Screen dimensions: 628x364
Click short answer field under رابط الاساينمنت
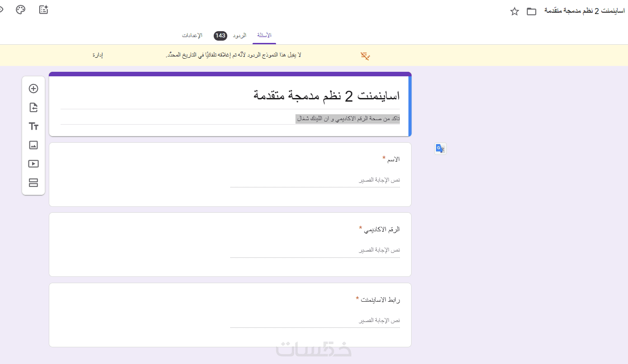pos(315,321)
